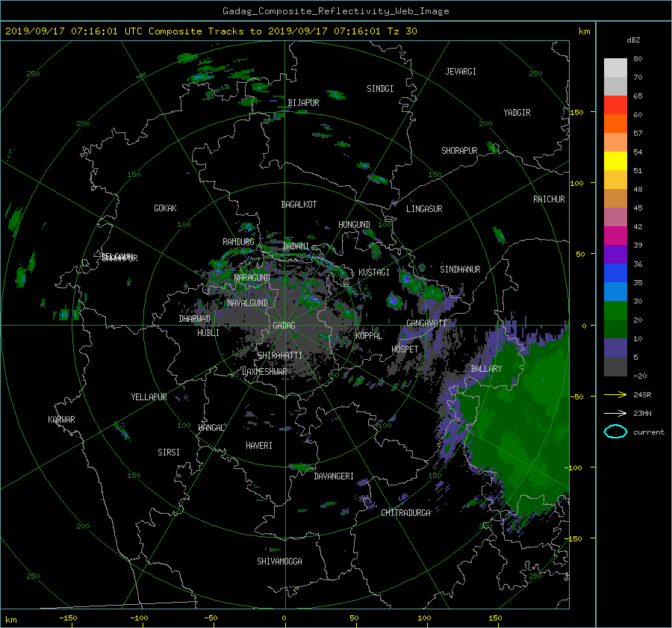Click the SIRSI label
The width and height of the screenshot is (672, 628).
point(169,453)
